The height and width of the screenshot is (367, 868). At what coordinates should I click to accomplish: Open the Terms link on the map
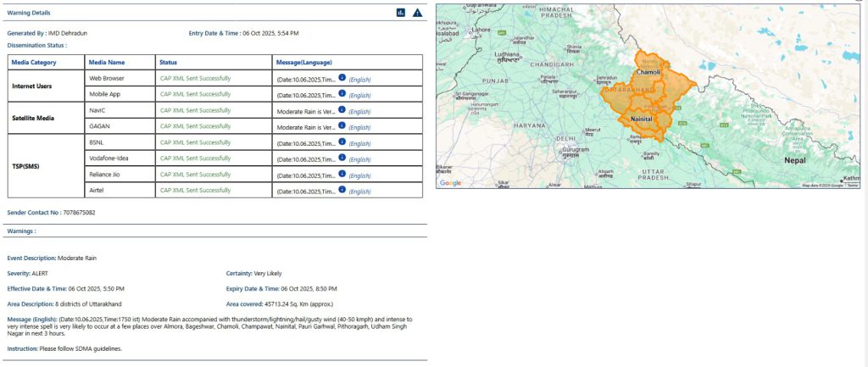pyautogui.click(x=852, y=185)
